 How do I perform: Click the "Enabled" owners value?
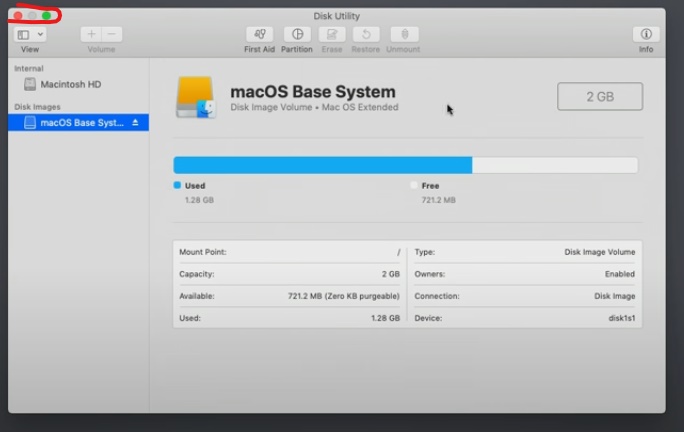click(620, 274)
